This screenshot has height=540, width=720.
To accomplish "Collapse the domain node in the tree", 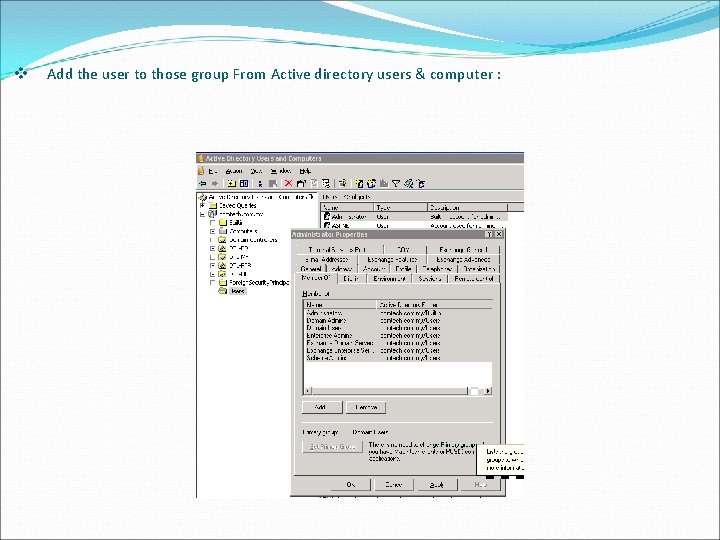I will click(x=202, y=214).
